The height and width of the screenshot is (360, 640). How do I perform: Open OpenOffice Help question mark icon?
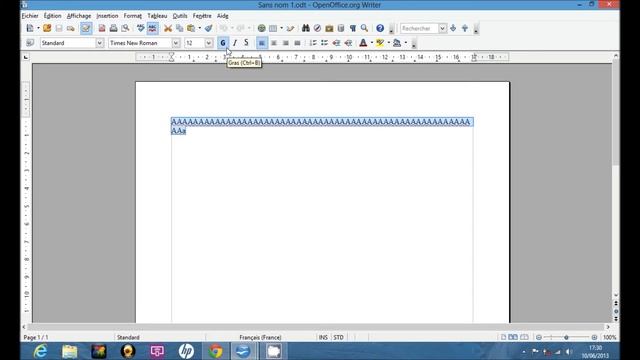(x=380, y=28)
